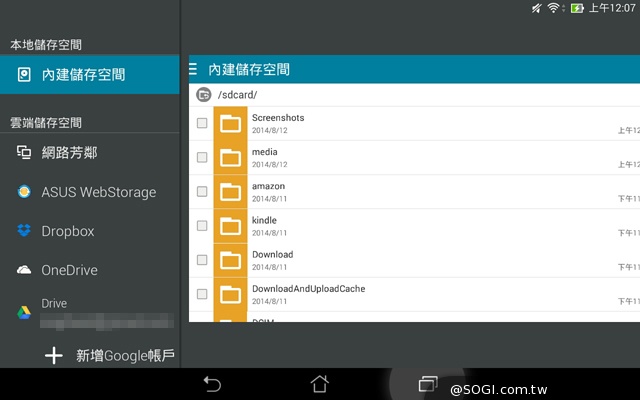
Task: Click the internal storage device icon
Action: tap(24, 75)
